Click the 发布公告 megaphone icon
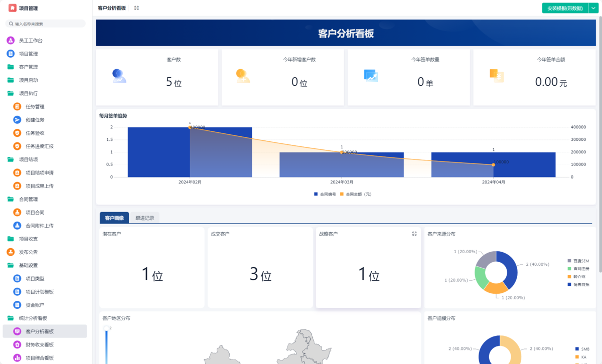Screen dimensions: 602x364 click(10, 252)
